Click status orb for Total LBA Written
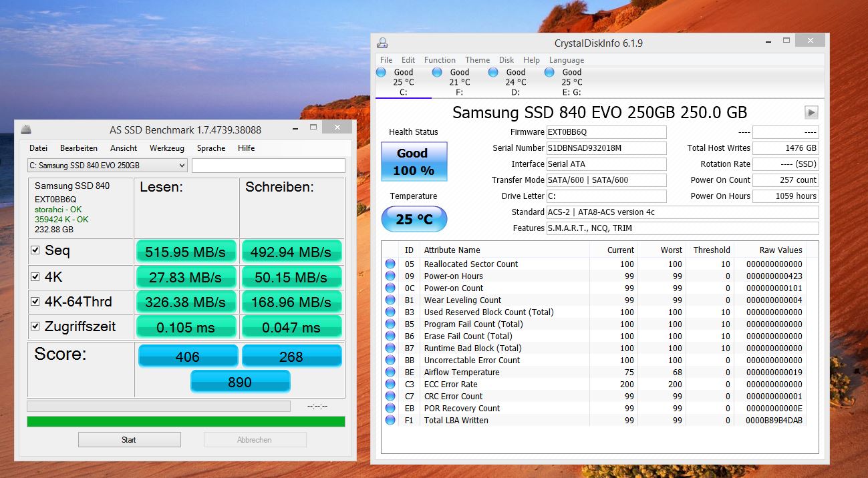 390,420
